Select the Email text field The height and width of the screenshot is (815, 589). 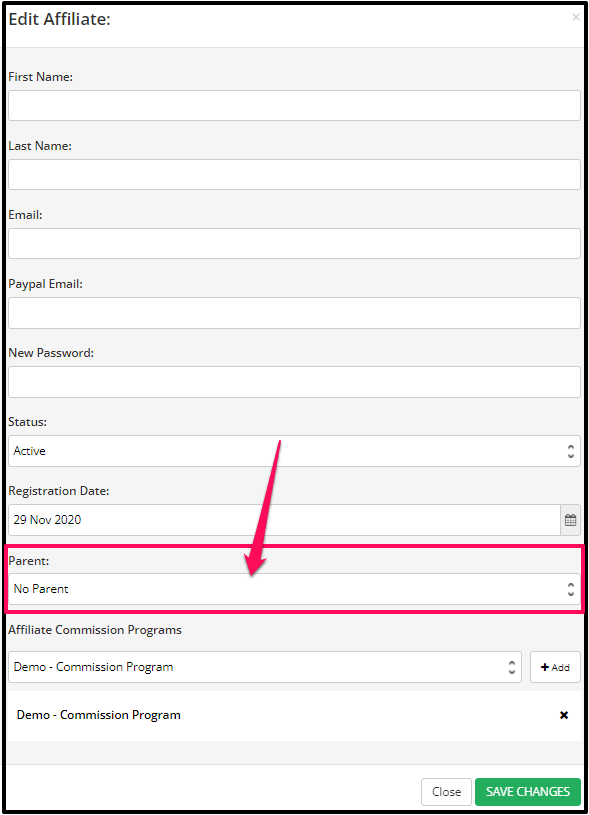pyautogui.click(x=294, y=244)
